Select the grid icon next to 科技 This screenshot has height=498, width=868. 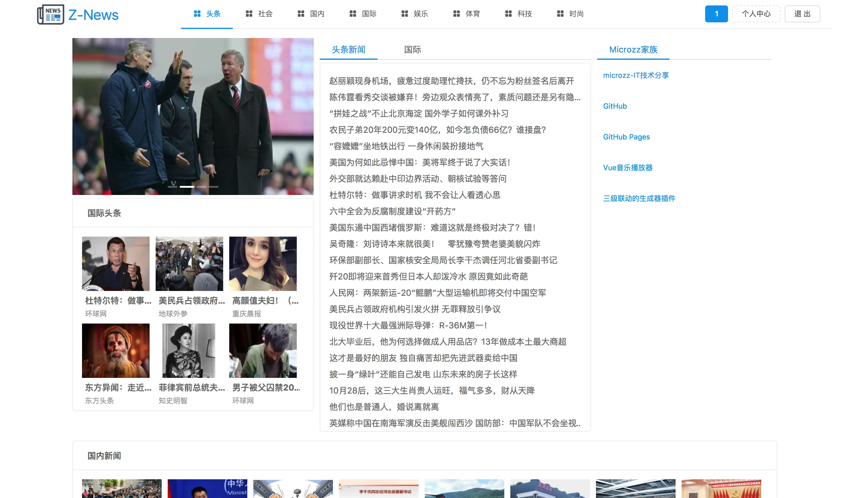pyautogui.click(x=508, y=14)
